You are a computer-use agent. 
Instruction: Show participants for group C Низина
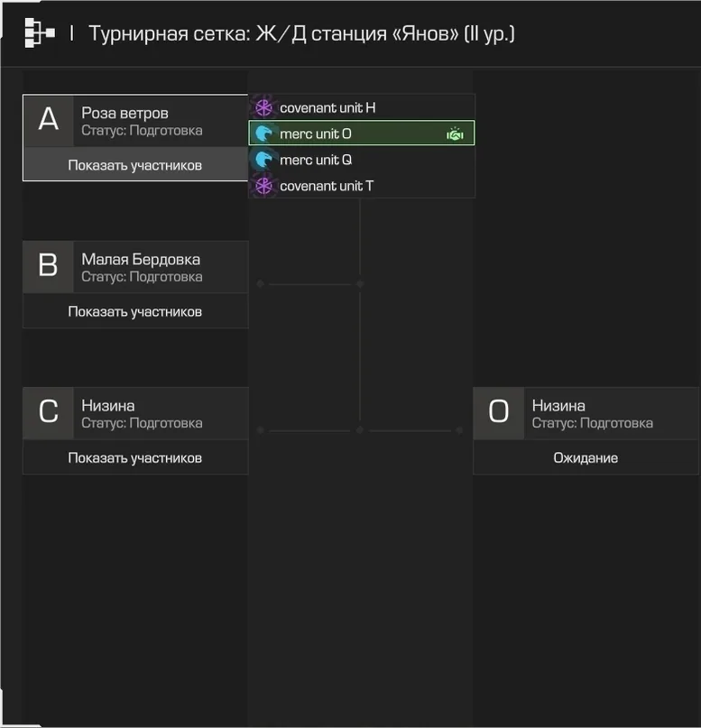point(135,457)
